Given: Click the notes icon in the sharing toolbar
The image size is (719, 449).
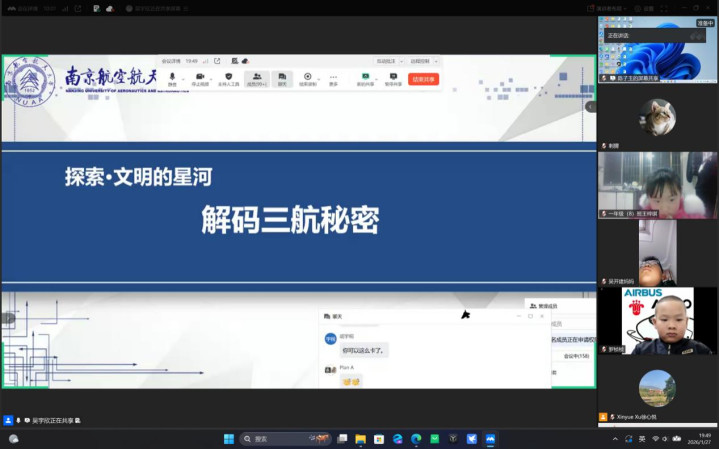Looking at the screenshot, I should pos(235,61).
